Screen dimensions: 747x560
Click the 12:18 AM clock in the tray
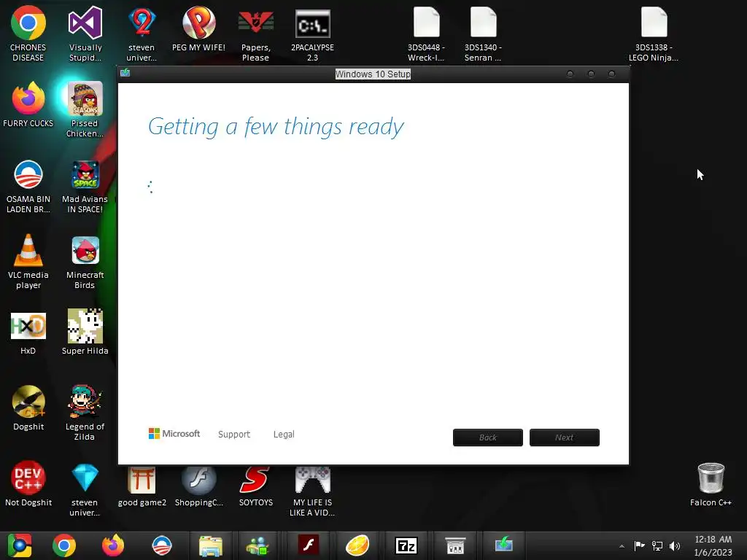point(713,540)
